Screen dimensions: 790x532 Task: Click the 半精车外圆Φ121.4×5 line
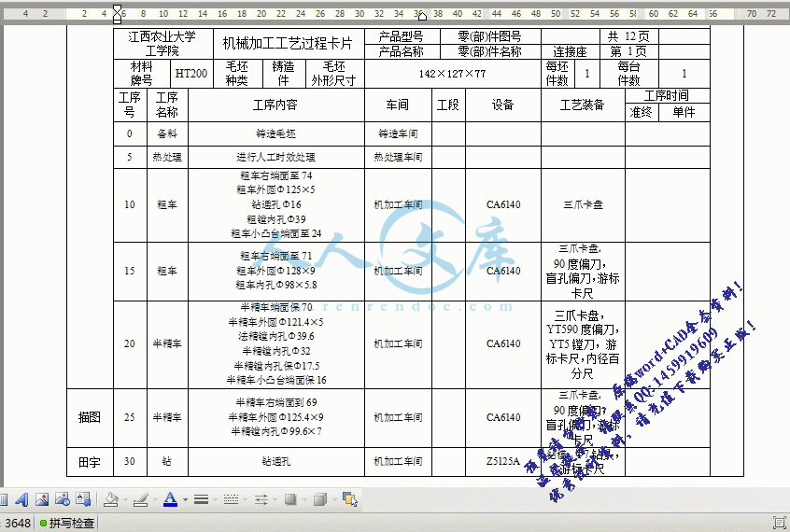(275, 322)
